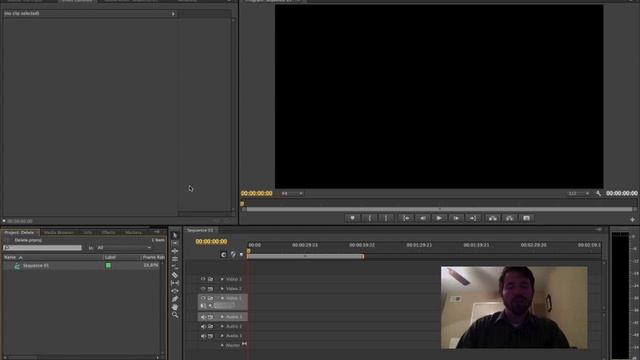This screenshot has width=640, height=360.
Task: Switch to the Effects tab
Action: coord(109,232)
